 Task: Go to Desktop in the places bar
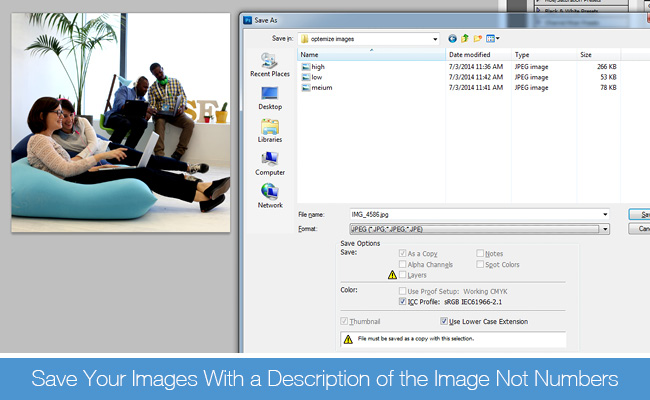[270, 97]
